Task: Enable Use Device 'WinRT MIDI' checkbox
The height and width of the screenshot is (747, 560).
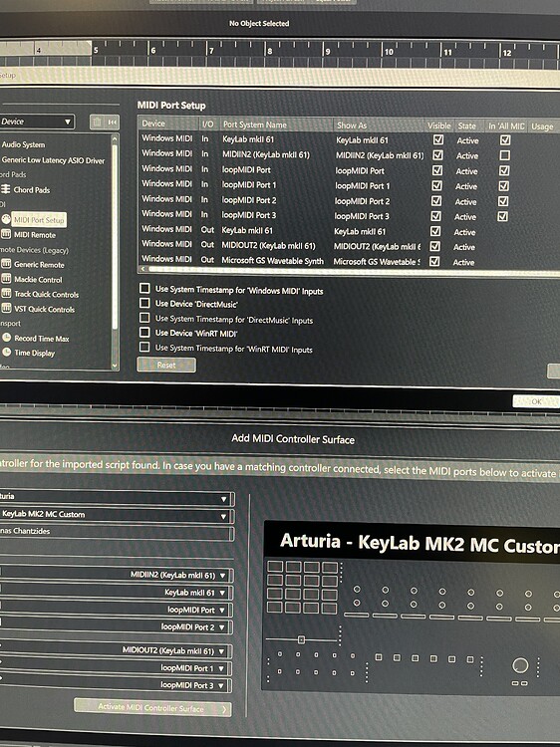Action: 144,332
